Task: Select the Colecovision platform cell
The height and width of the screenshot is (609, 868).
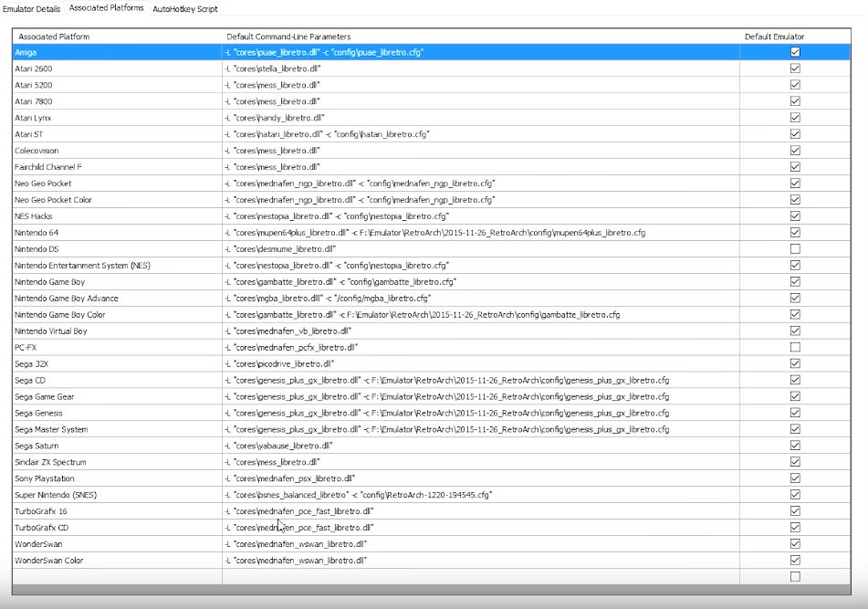Action: [117, 151]
